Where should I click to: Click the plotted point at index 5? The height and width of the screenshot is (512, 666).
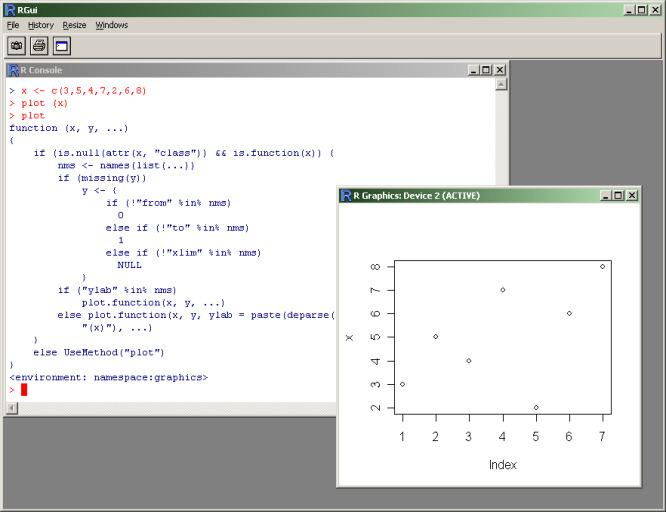(x=536, y=407)
